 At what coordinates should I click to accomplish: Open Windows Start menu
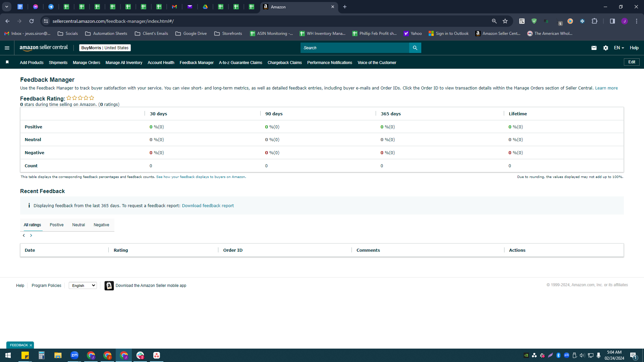point(8,355)
